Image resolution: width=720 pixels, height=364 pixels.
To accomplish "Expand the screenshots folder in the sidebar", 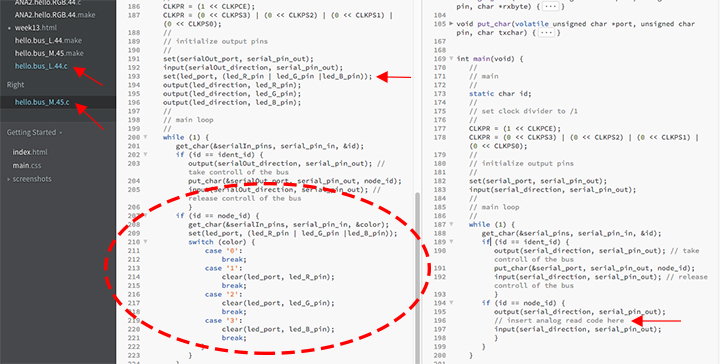I will click(x=9, y=179).
